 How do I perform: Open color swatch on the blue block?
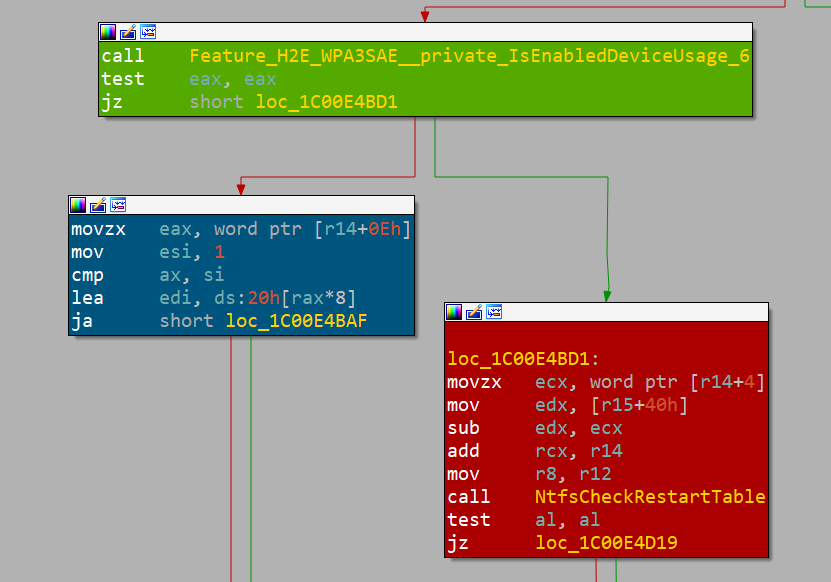[78, 205]
